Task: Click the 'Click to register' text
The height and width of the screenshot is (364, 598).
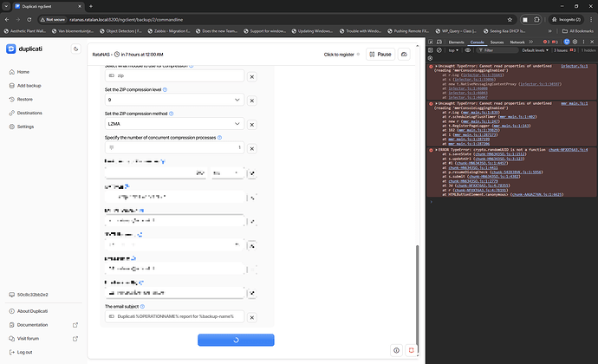Action: (x=339, y=55)
